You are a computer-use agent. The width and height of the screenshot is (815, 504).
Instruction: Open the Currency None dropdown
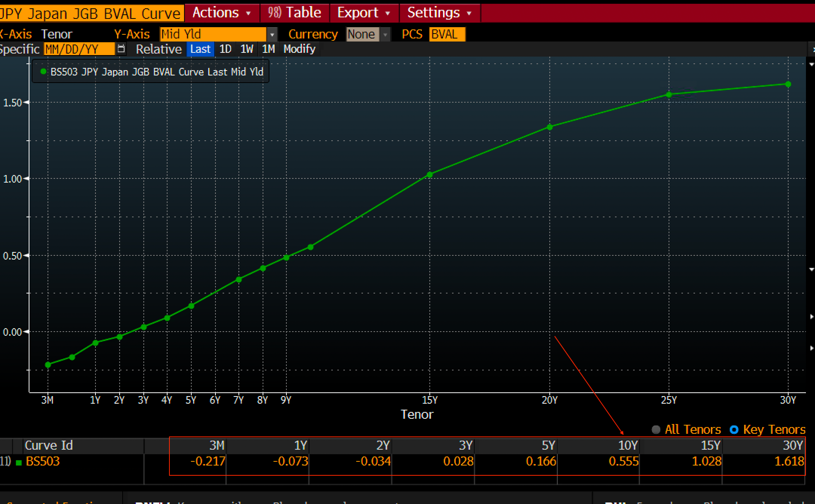(x=385, y=35)
